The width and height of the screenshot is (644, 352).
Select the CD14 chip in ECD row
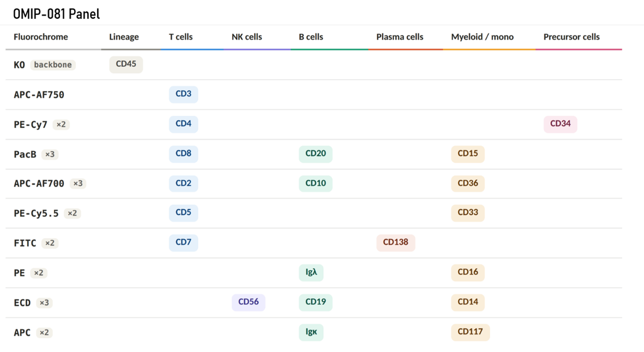pyautogui.click(x=468, y=302)
